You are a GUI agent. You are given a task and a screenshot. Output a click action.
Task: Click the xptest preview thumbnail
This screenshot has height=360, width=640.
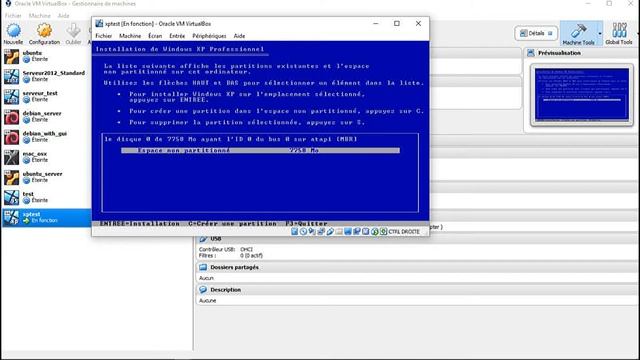pyautogui.click(x=582, y=95)
